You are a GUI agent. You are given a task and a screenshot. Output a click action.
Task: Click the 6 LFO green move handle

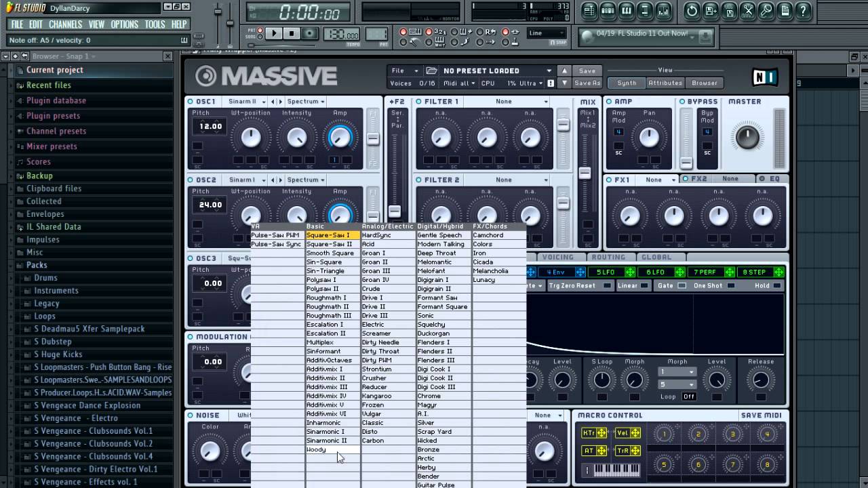(679, 272)
